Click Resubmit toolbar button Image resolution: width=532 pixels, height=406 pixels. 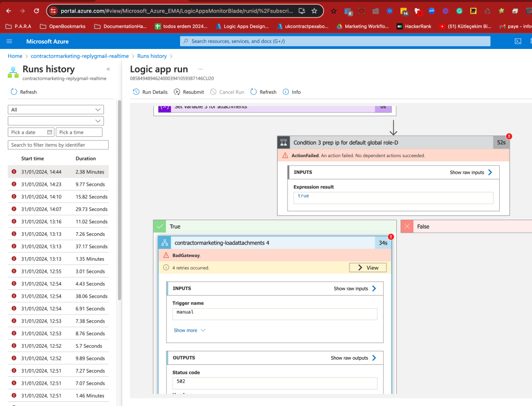point(189,92)
